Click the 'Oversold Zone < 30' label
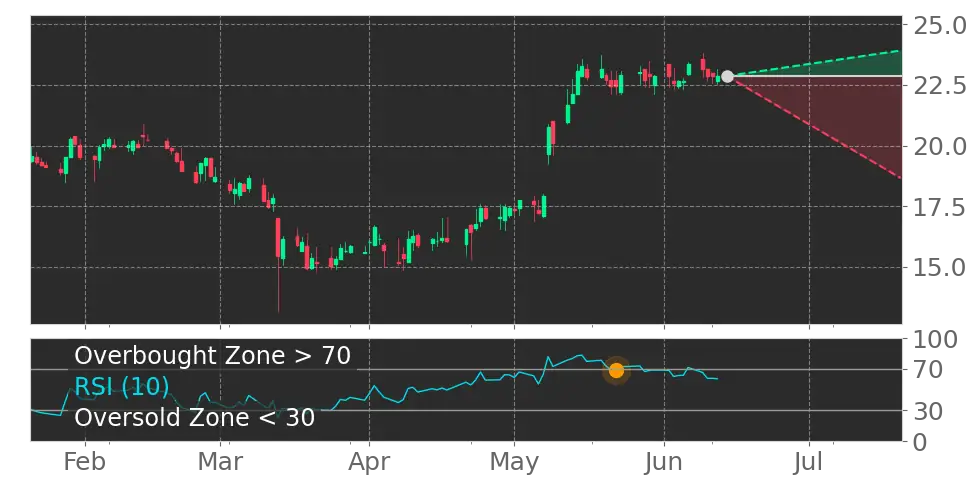The height and width of the screenshot is (486, 972). tap(195, 417)
